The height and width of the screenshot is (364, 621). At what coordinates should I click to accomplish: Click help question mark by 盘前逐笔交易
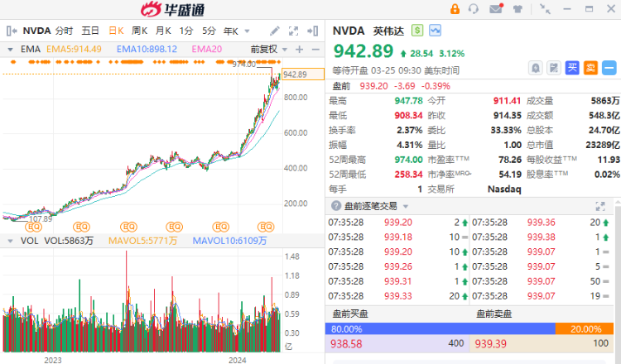[336, 206]
